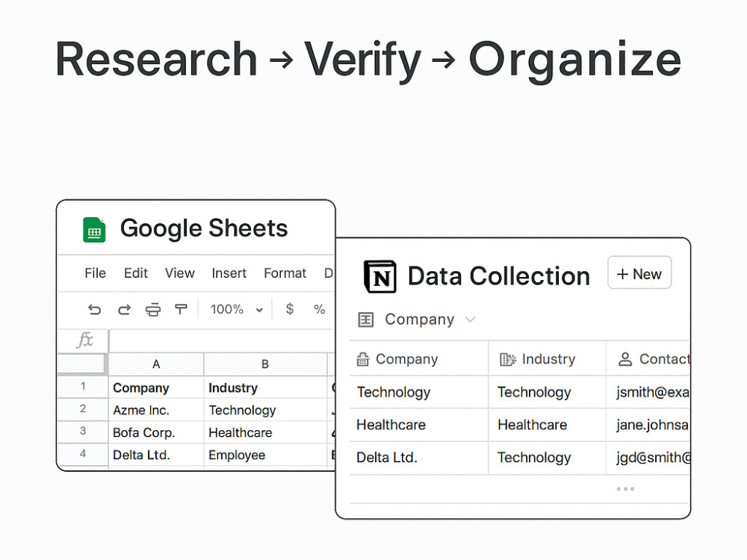Click the dollar currency format icon
This screenshot has height=560, width=747.
(290, 309)
